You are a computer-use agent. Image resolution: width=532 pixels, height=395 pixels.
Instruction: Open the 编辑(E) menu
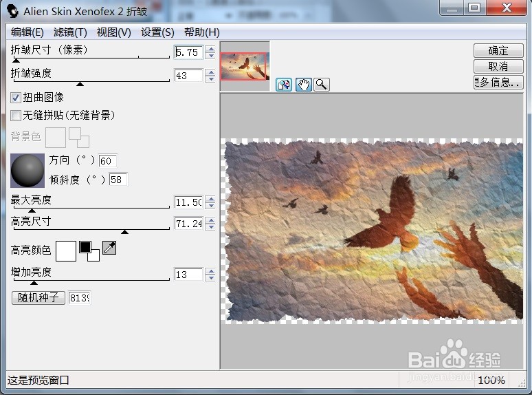27,32
